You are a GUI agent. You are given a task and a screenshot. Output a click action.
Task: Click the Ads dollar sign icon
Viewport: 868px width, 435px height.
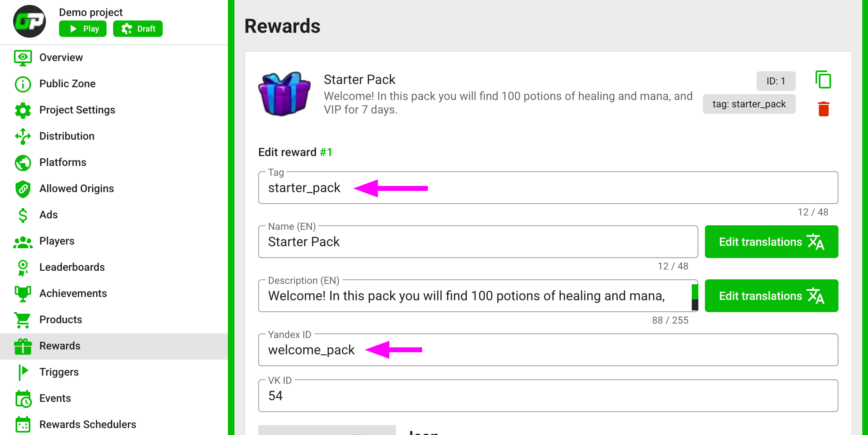(x=23, y=215)
